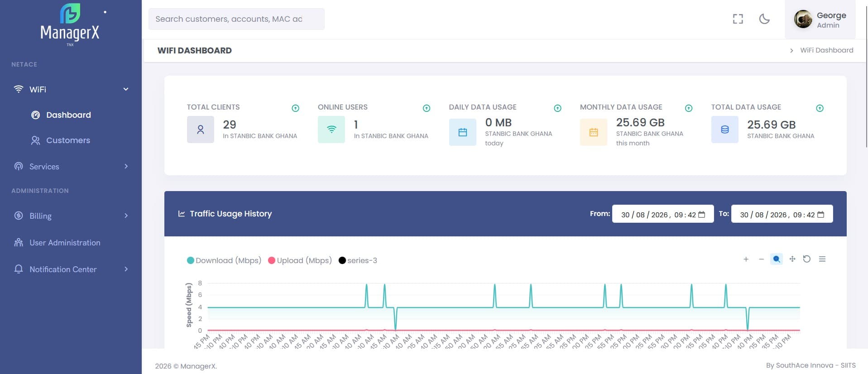Click George's profile avatar
Screen dimensions: 868x374
pos(803,19)
